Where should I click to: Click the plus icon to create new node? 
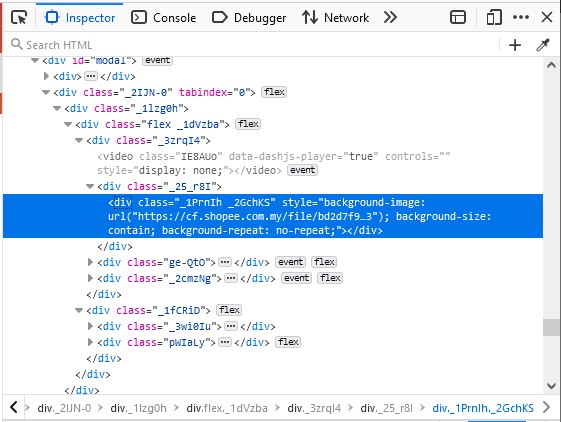coord(515,45)
